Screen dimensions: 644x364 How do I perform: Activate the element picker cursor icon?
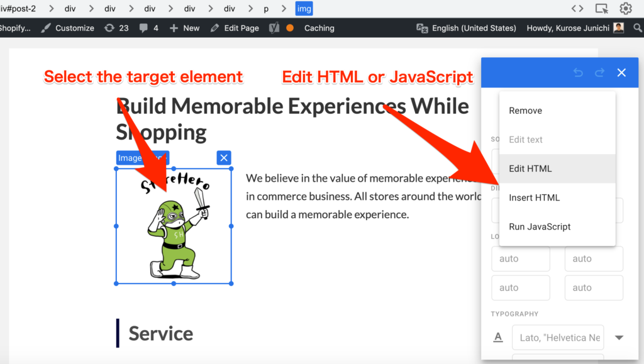[602, 9]
